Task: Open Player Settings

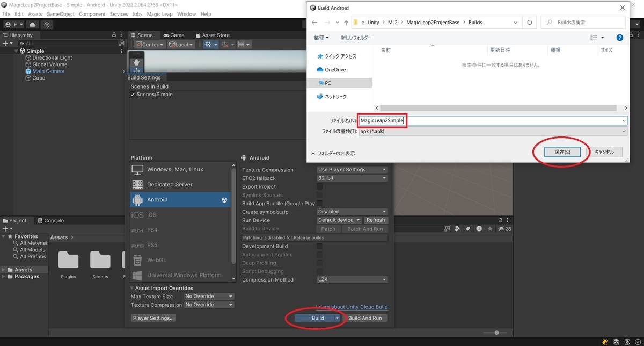Action: tap(153, 318)
